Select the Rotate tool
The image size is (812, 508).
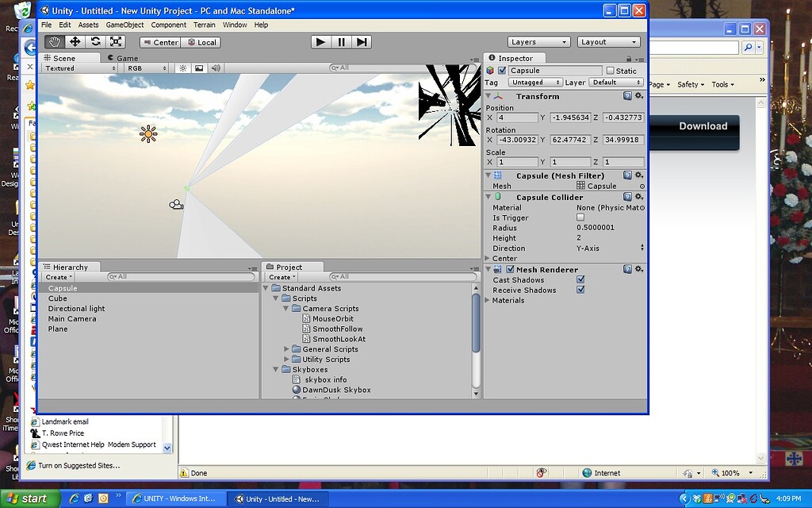(94, 41)
